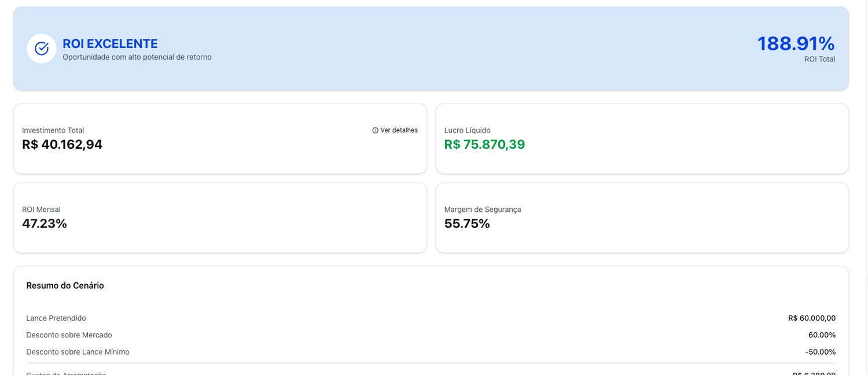Image resolution: width=868 pixels, height=375 pixels.
Task: Click the ROI Mensal label
Action: [41, 209]
